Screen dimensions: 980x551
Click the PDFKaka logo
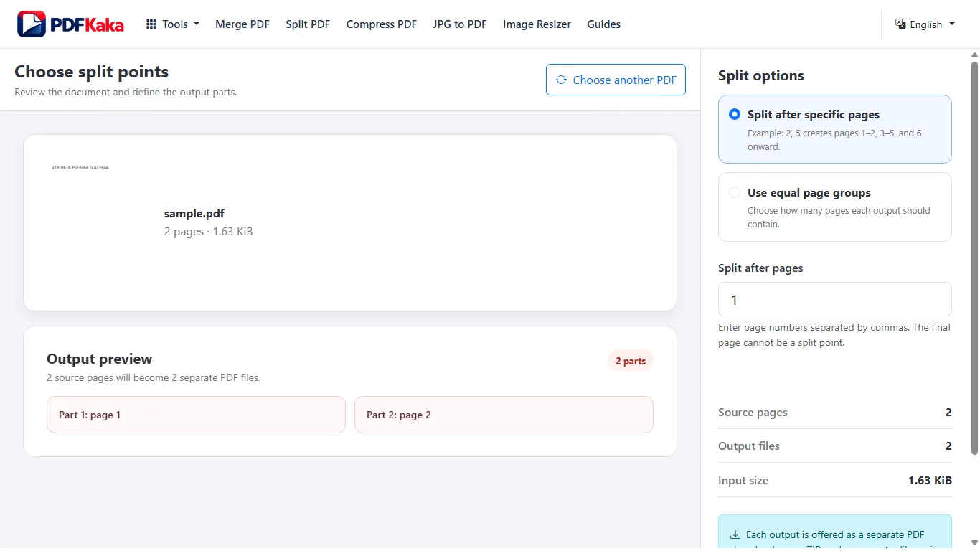(70, 24)
